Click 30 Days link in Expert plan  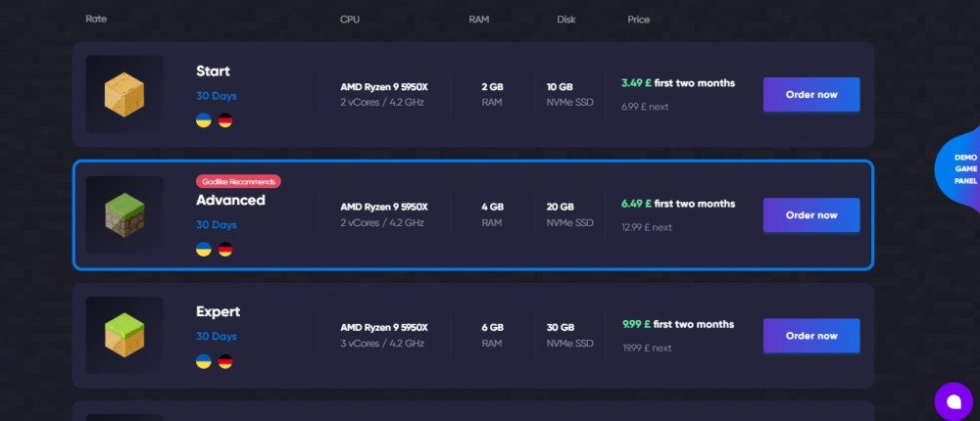pyautogui.click(x=217, y=336)
